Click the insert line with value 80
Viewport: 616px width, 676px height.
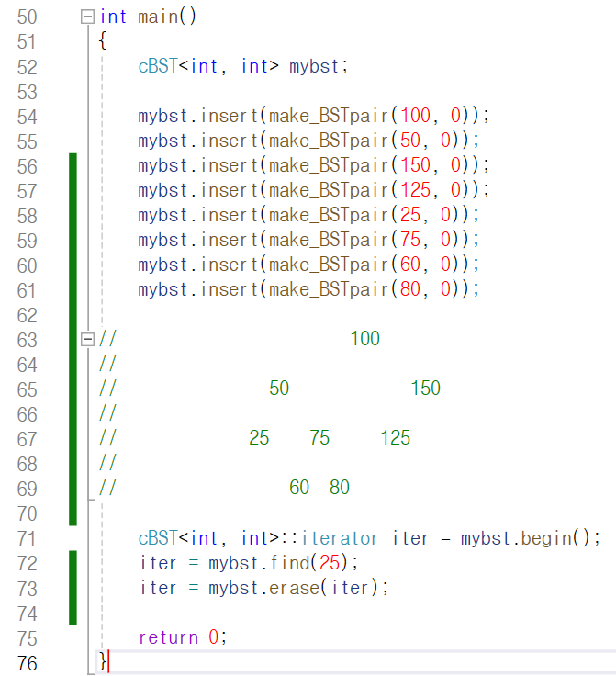(308, 289)
